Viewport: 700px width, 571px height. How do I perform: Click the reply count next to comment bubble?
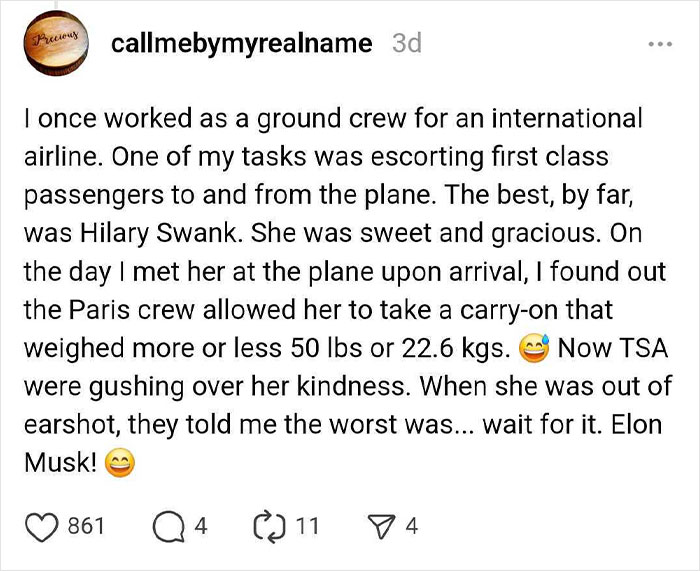[x=200, y=525]
